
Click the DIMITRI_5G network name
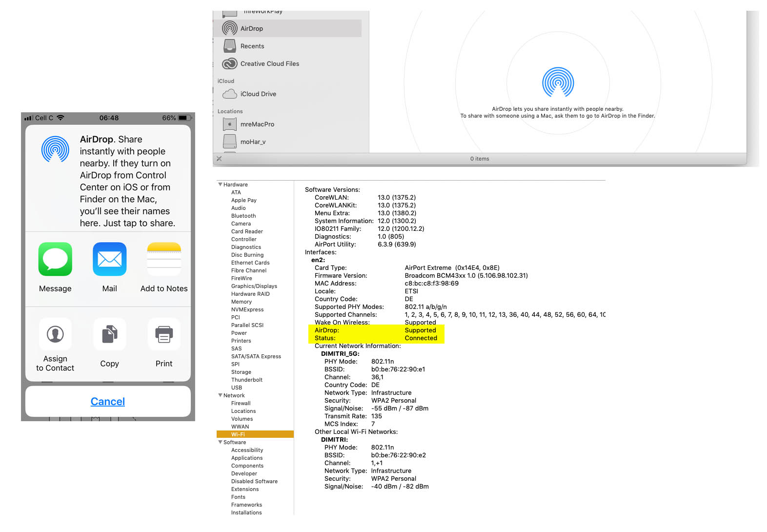(340, 353)
